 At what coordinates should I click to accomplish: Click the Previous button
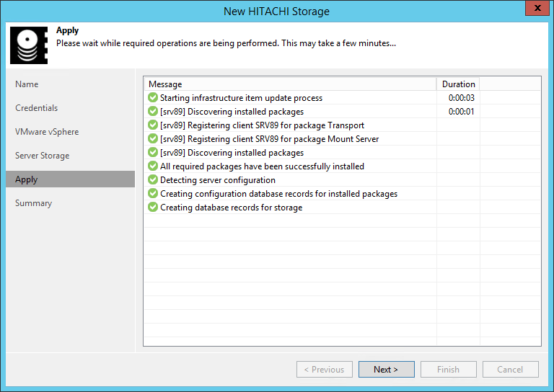(324, 370)
